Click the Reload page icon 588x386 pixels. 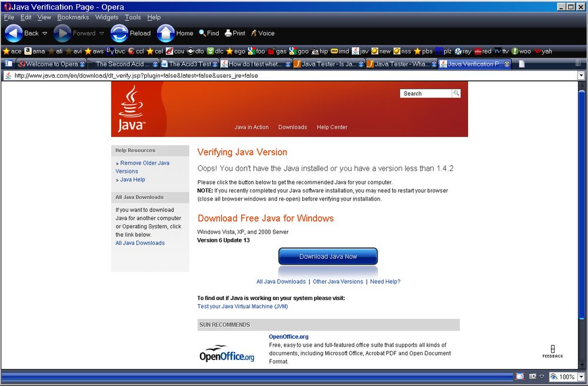tap(119, 34)
